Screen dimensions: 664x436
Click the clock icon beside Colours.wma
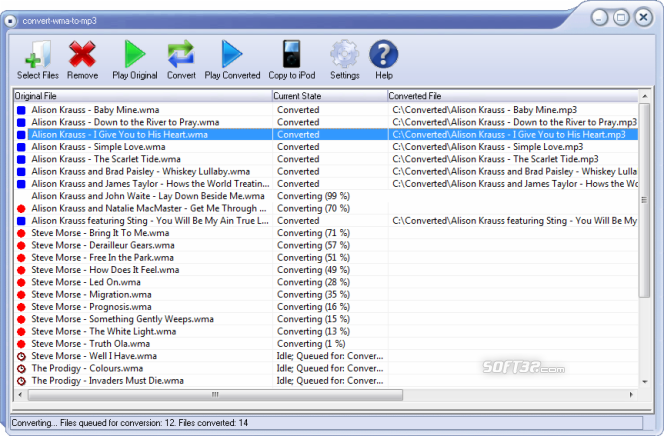tap(21, 369)
